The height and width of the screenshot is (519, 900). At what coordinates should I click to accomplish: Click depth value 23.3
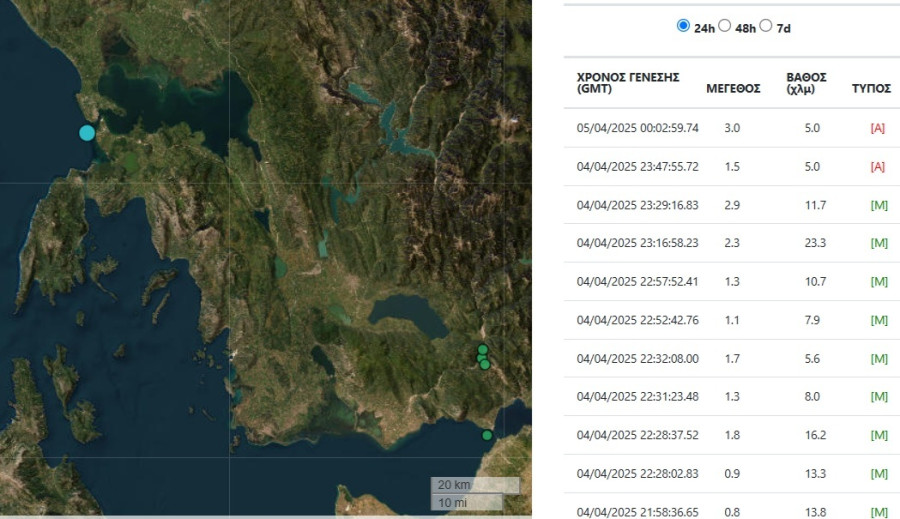click(x=815, y=243)
